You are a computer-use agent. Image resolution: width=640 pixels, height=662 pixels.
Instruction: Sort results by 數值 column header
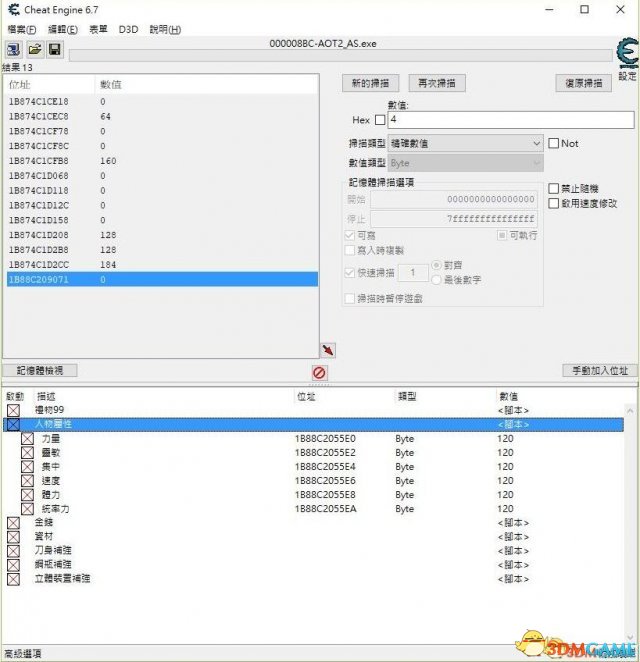(x=206, y=84)
